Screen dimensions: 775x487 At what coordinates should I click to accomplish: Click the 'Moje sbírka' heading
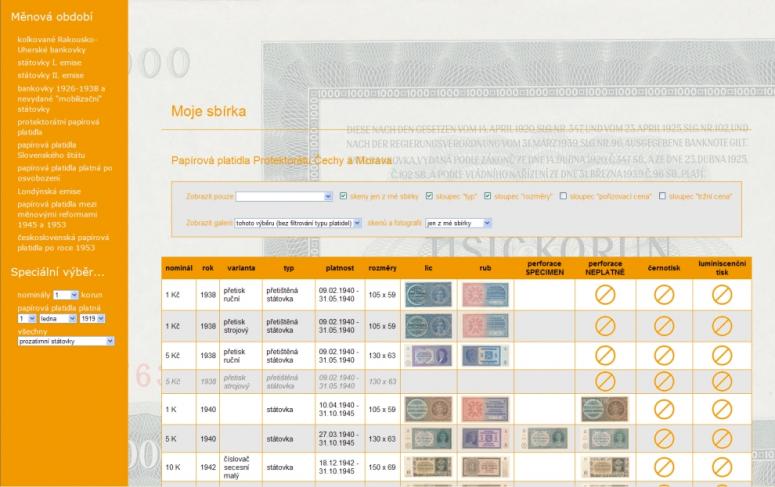(x=209, y=111)
